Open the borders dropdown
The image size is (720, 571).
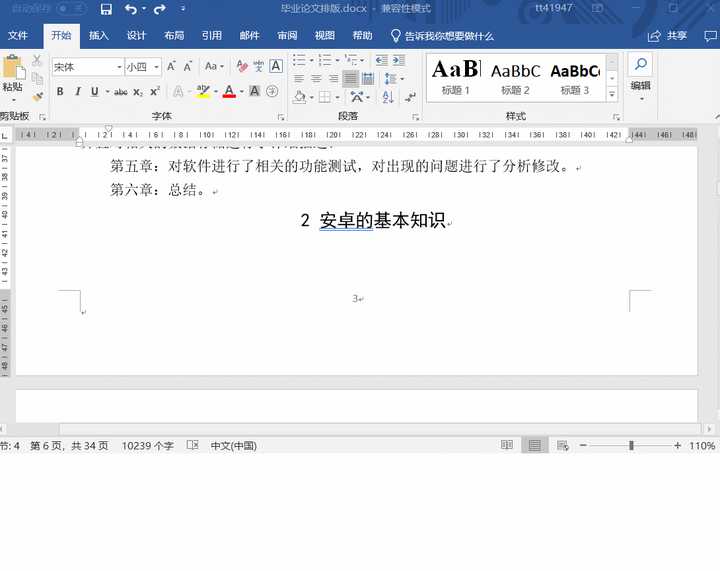coord(338,97)
